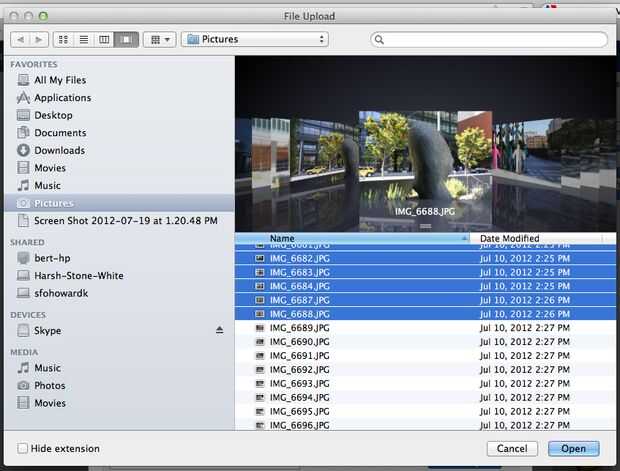Open Documents in the sidebar
The width and height of the screenshot is (620, 471).
[x=119, y=133]
